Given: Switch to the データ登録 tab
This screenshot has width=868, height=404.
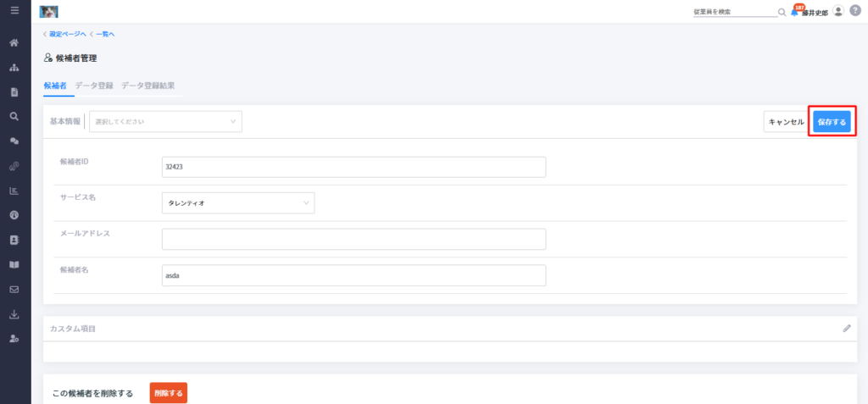Looking at the screenshot, I should coord(94,86).
